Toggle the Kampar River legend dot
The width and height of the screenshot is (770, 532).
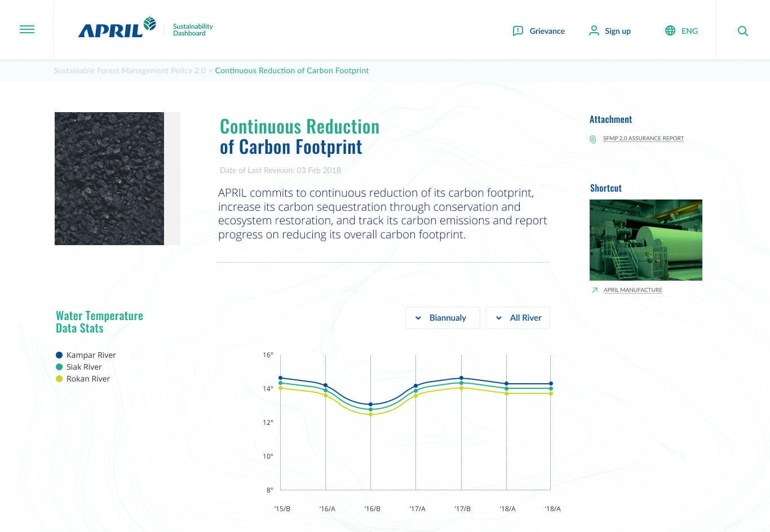pyautogui.click(x=59, y=355)
